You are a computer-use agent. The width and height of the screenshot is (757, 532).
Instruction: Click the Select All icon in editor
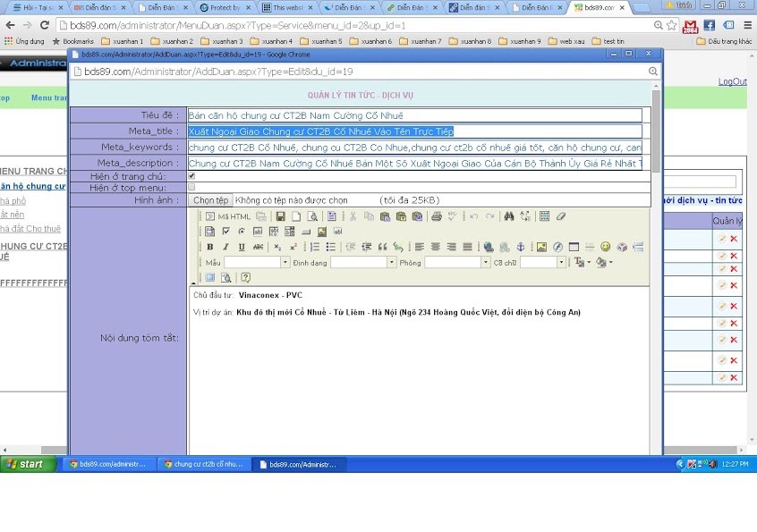(x=545, y=216)
